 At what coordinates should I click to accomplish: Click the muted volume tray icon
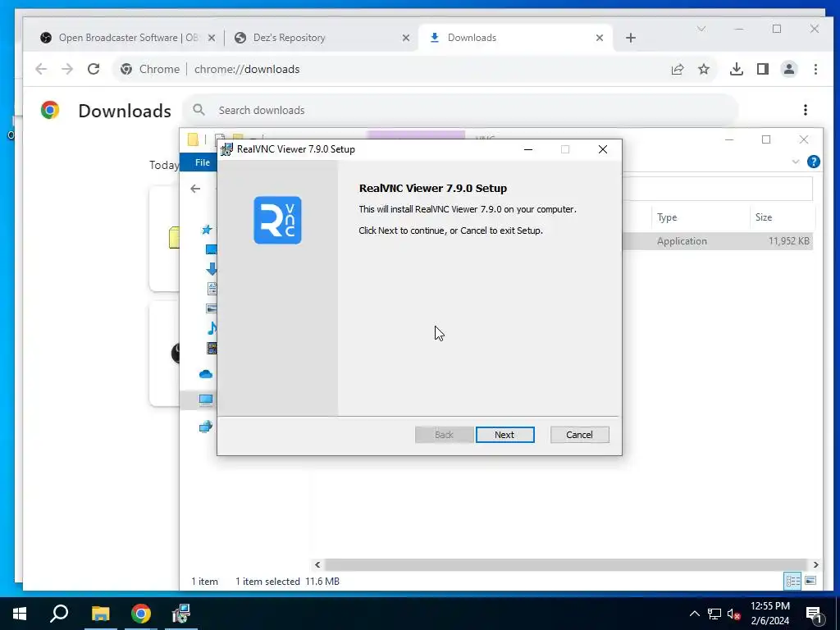[x=734, y=614]
